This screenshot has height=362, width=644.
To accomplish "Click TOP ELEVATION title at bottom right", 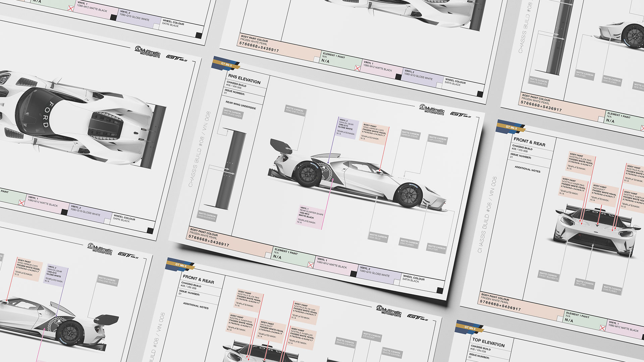I will (x=488, y=342).
